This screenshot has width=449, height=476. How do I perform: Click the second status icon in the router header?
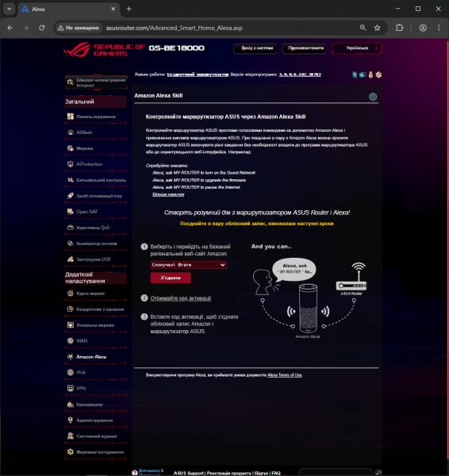[363, 75]
